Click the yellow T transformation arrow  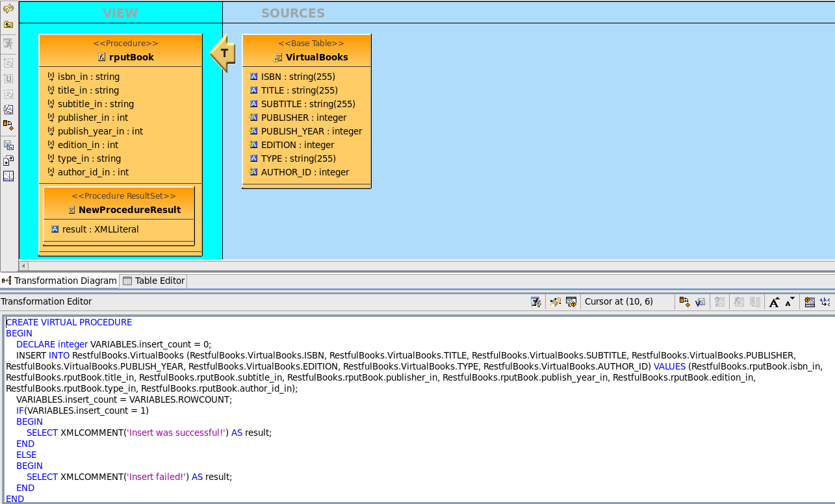(223, 53)
